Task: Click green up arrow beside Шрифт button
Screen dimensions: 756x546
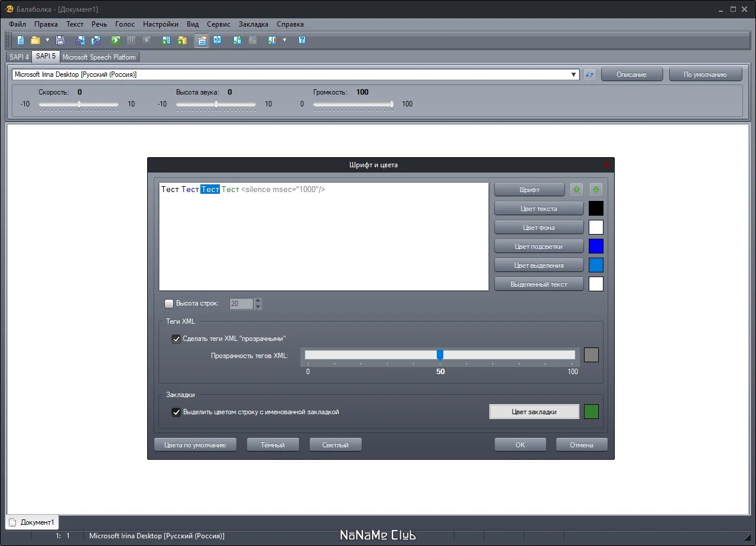Action: [576, 190]
